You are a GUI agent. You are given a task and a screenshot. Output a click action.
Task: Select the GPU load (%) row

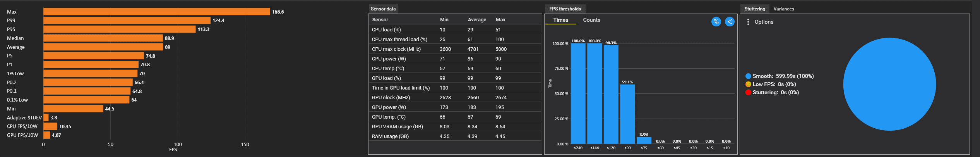(x=455, y=78)
